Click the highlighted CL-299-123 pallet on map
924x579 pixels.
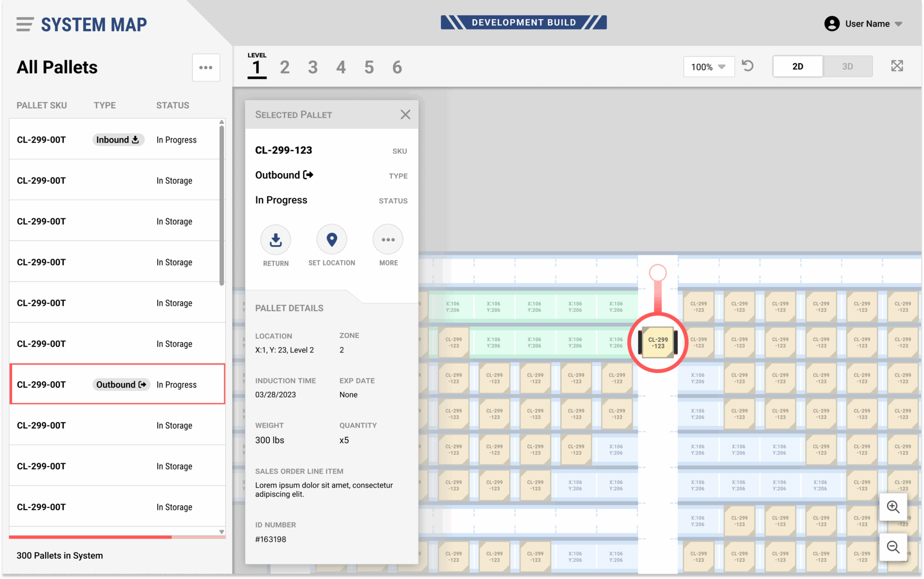click(658, 342)
